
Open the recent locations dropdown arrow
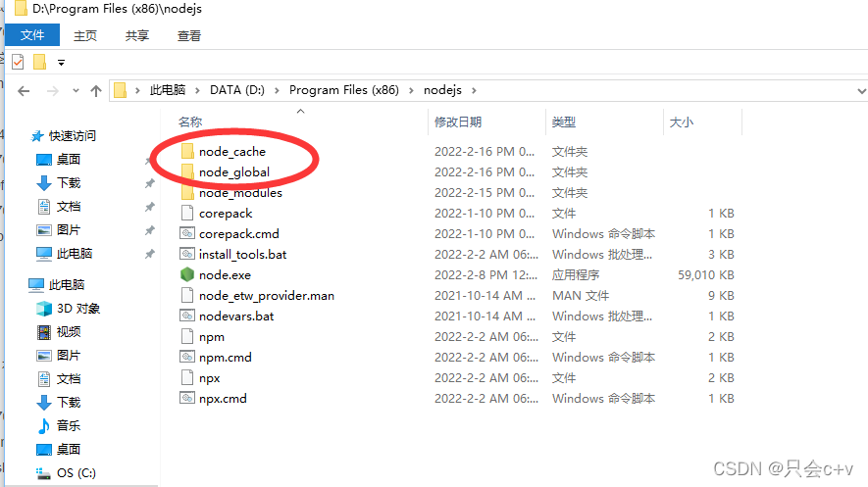pyautogui.click(x=76, y=91)
